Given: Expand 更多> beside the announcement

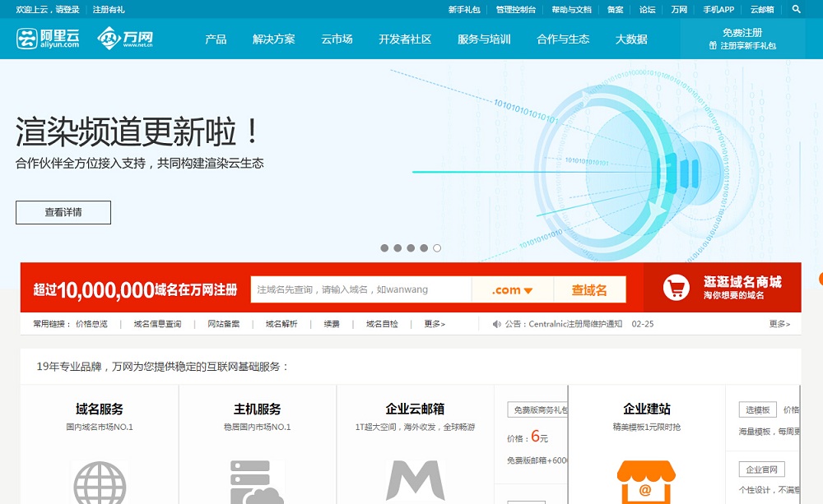Looking at the screenshot, I should coord(779,324).
